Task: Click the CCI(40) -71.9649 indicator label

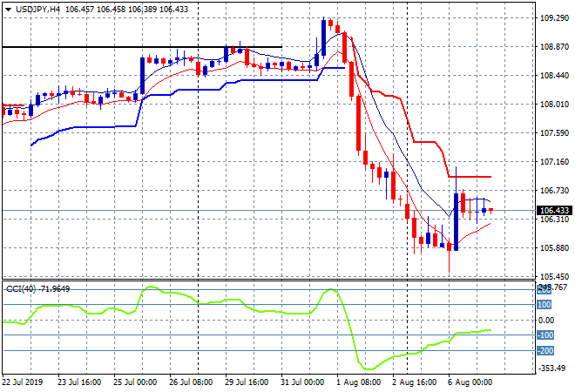Action: point(37,289)
